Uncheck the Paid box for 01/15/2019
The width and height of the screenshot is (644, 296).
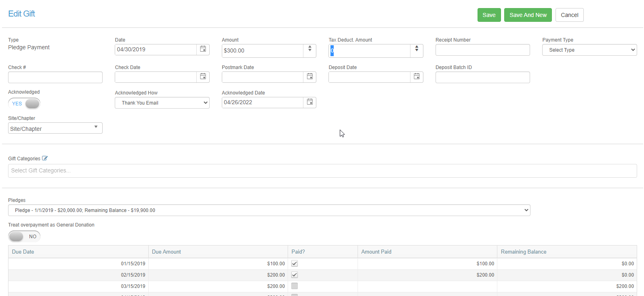(295, 263)
